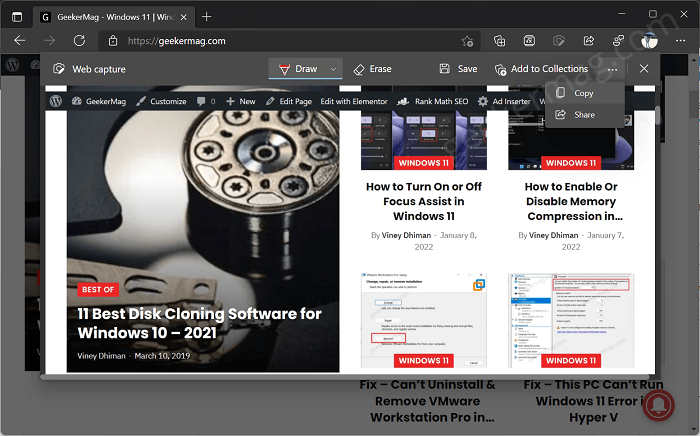This screenshot has height=436, width=700.
Task: Add this page to favorites
Action: (467, 41)
